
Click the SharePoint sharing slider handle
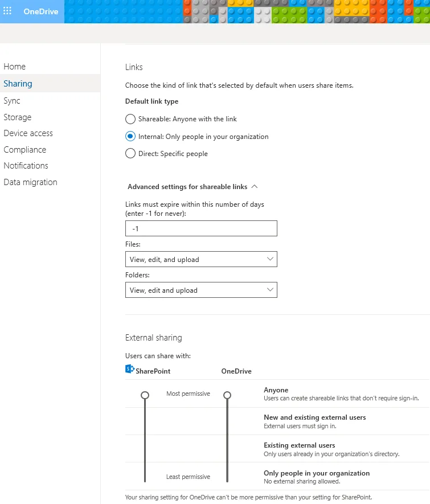pyautogui.click(x=145, y=395)
